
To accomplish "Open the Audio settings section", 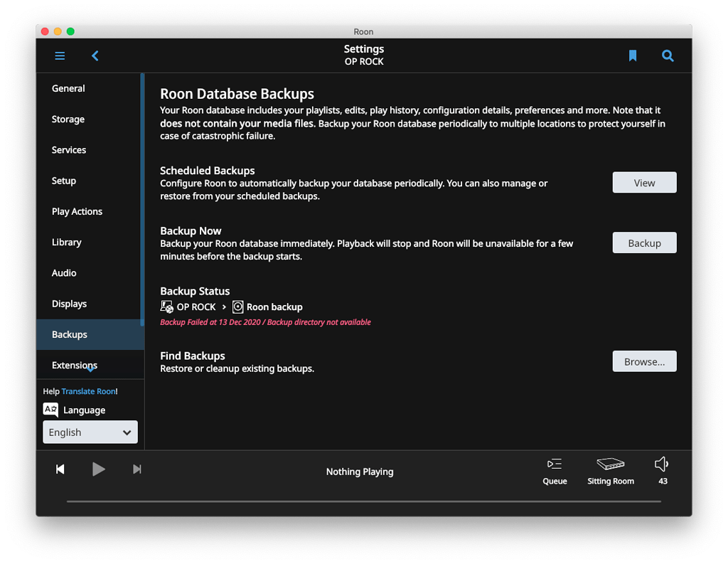I will [63, 272].
